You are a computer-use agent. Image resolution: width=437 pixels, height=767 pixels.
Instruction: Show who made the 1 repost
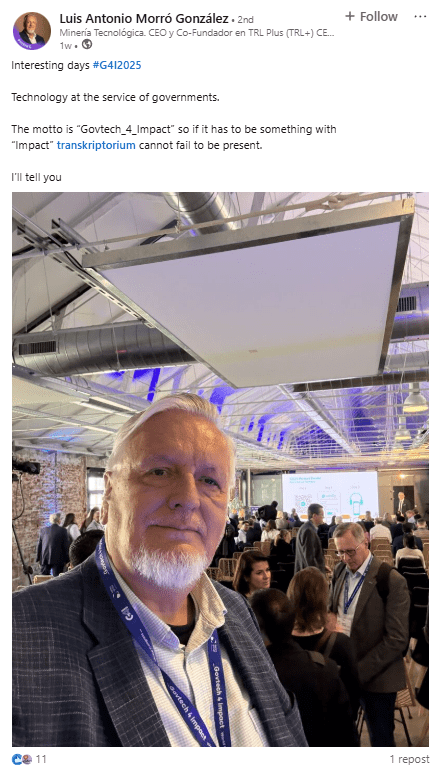point(409,759)
